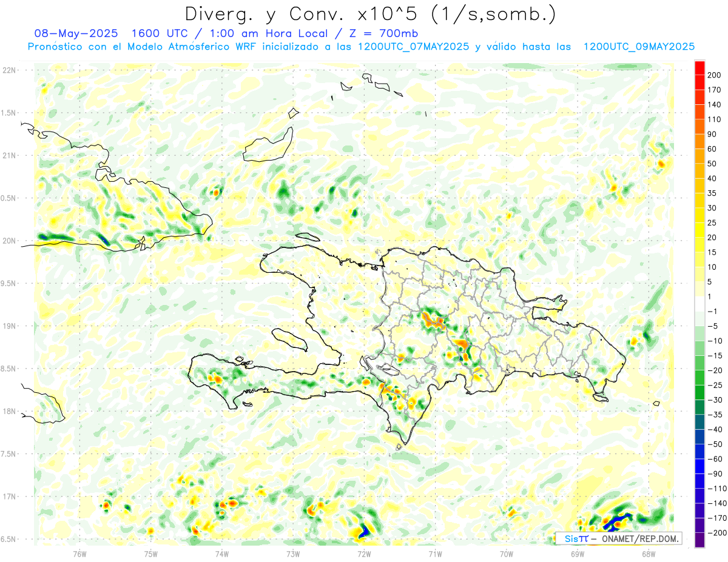Image resolution: width=728 pixels, height=562 pixels.
Task: Click the colorbar value -110
Action: click(x=718, y=489)
